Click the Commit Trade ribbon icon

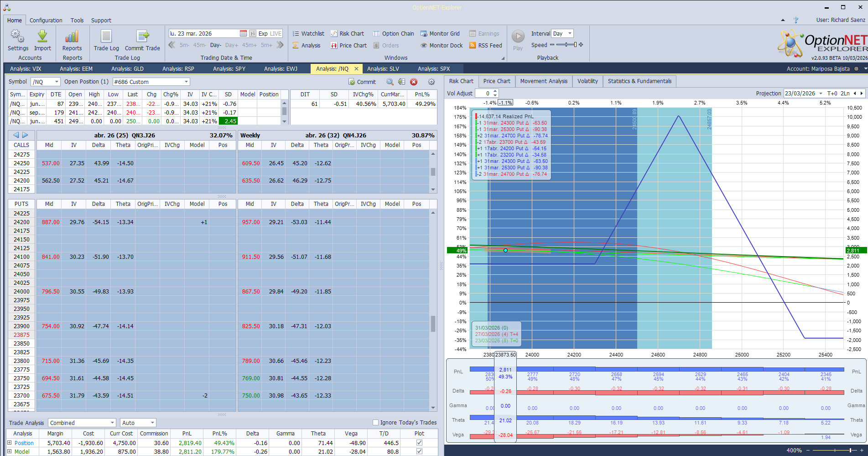(142, 40)
